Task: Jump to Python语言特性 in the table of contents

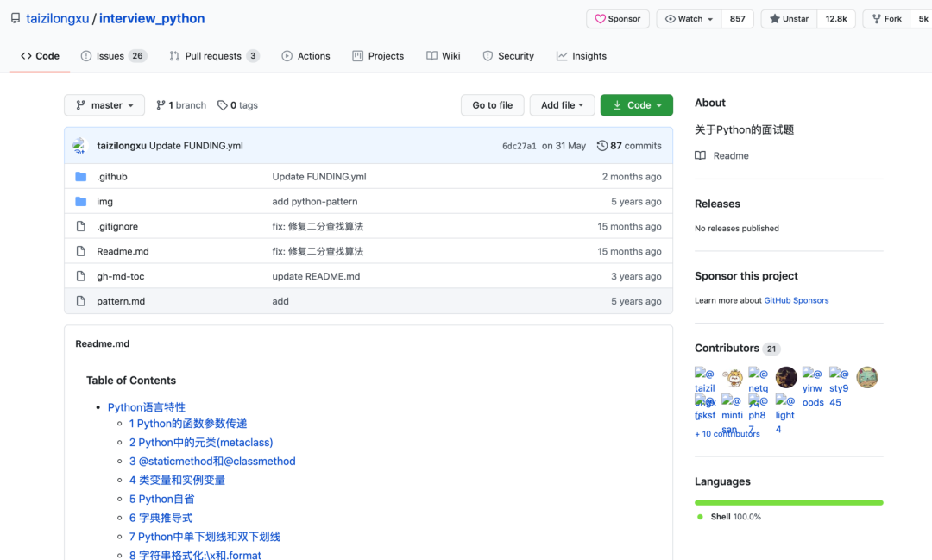Action: click(146, 407)
